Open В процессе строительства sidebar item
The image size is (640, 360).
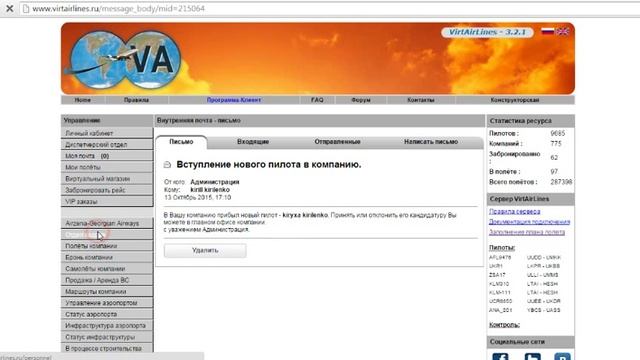(x=107, y=349)
